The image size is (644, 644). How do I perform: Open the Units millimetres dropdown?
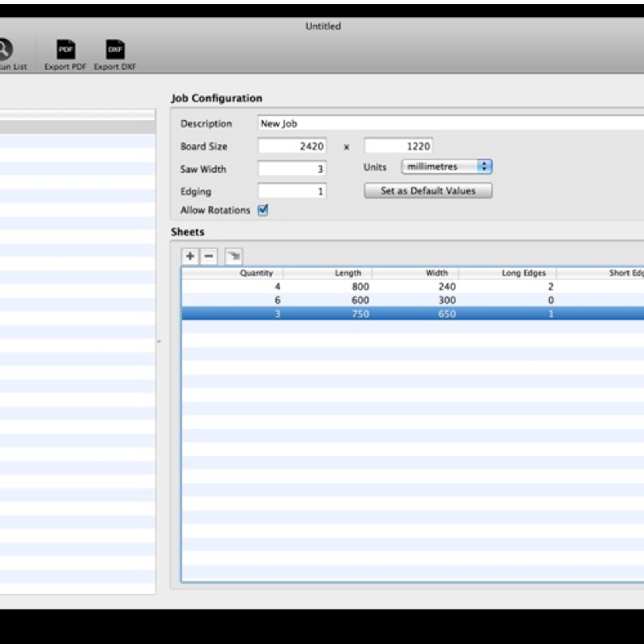[447, 167]
